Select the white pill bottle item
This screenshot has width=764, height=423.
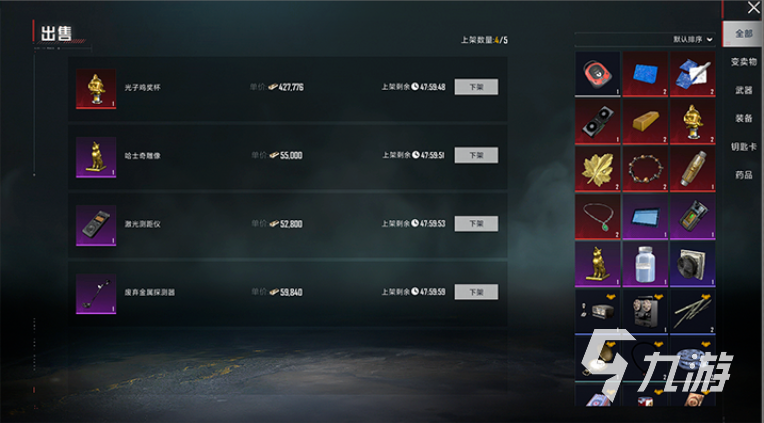[645, 264]
